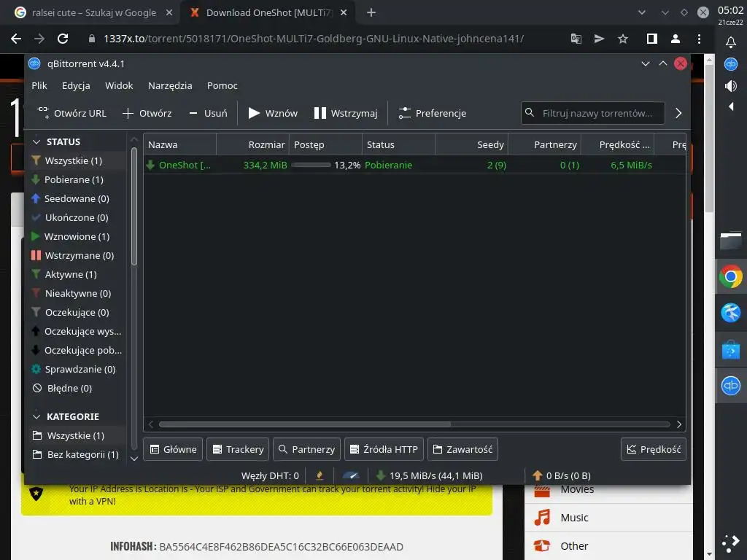Sort by the 'Partnerzy' column header

544,145
